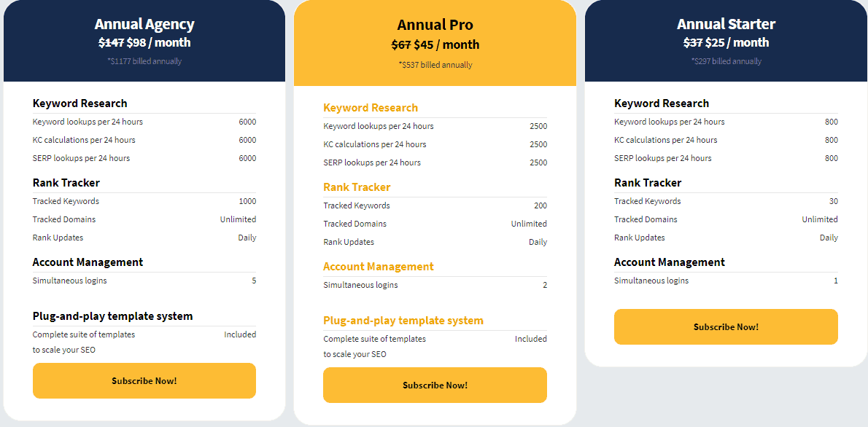Click the Annual Pro plan title
This screenshot has height=427, width=868.
[x=435, y=26]
